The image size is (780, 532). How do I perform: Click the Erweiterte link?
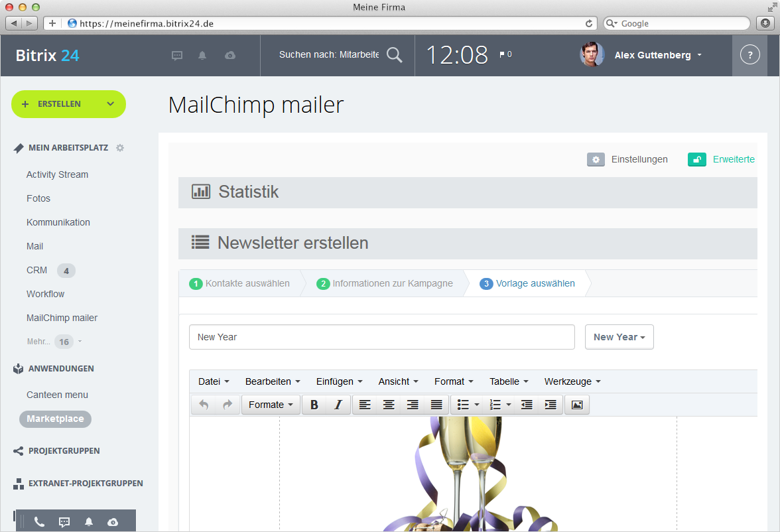pos(734,159)
